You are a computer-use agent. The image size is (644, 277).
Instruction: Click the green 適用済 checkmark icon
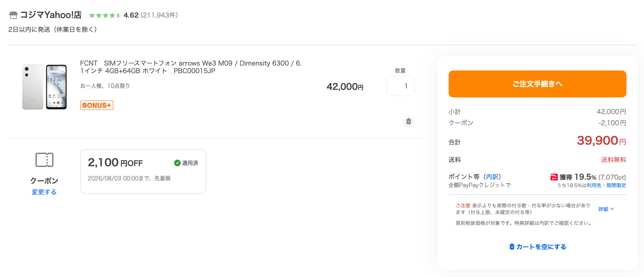pyautogui.click(x=177, y=163)
